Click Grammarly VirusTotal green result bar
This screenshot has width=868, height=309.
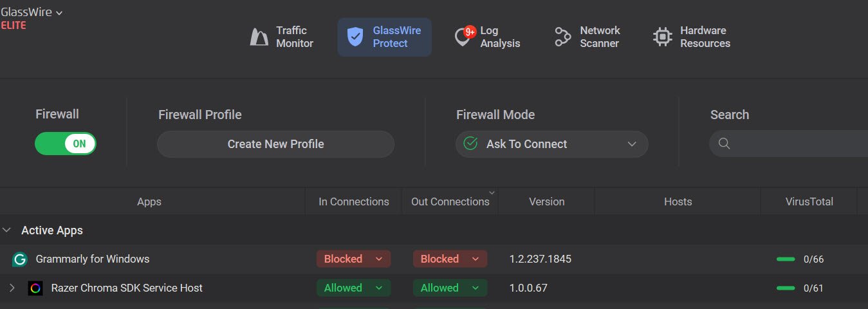[786, 259]
